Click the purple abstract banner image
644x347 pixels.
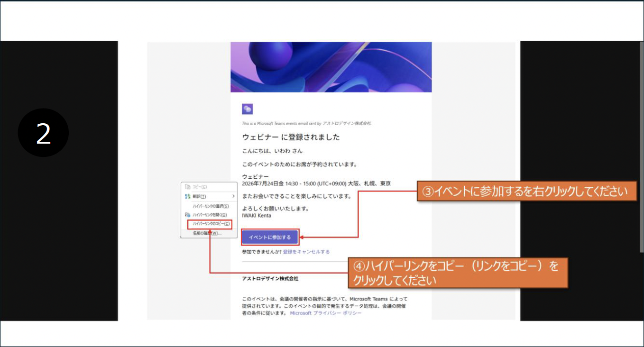(x=331, y=67)
